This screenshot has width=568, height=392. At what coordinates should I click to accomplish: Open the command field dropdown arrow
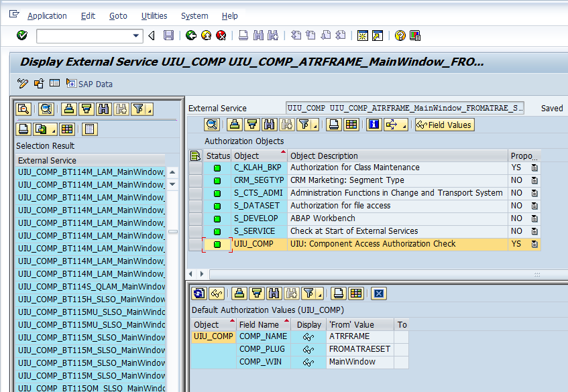pos(136,36)
